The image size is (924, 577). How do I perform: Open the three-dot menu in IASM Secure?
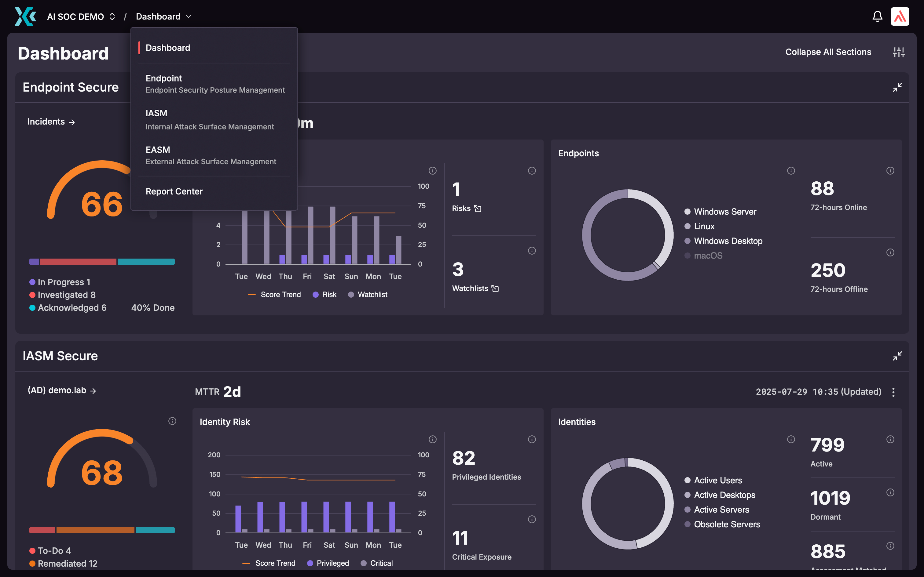893,391
